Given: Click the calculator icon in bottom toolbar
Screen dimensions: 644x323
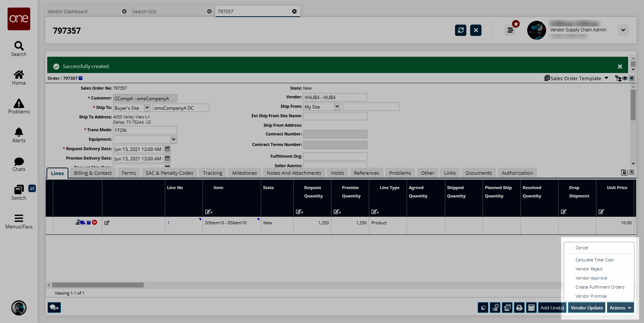Looking at the screenshot, I should tap(531, 308).
